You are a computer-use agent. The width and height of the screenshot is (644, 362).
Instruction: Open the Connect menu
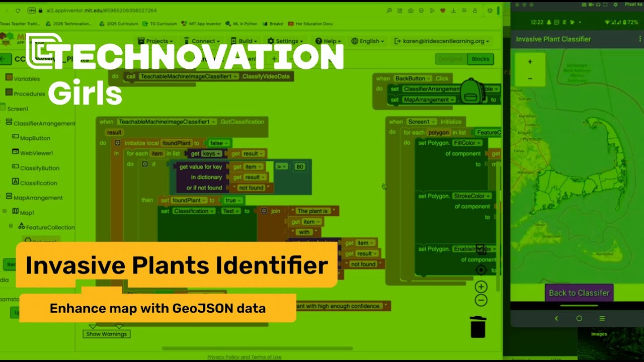pos(201,41)
